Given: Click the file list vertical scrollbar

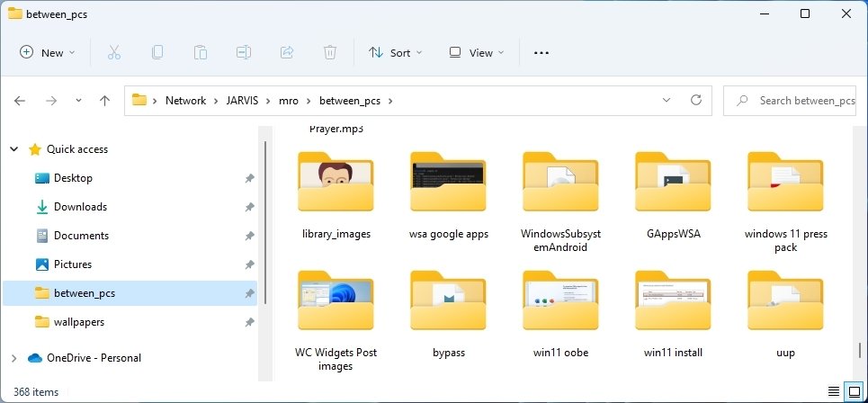Looking at the screenshot, I should point(860,350).
